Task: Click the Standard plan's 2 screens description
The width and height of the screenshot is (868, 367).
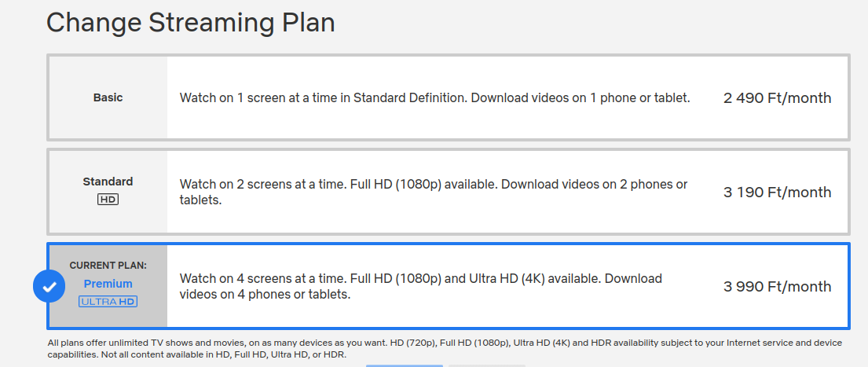Action: 433,193
